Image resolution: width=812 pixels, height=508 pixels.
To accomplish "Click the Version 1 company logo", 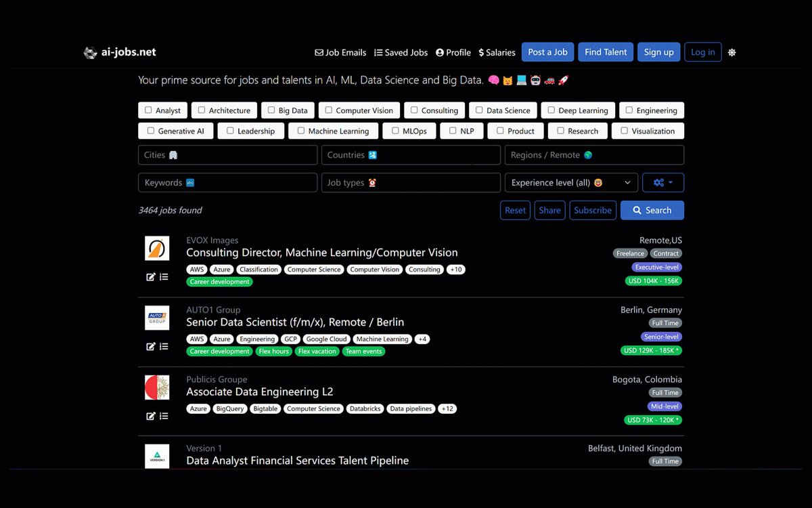I will 157,456.
